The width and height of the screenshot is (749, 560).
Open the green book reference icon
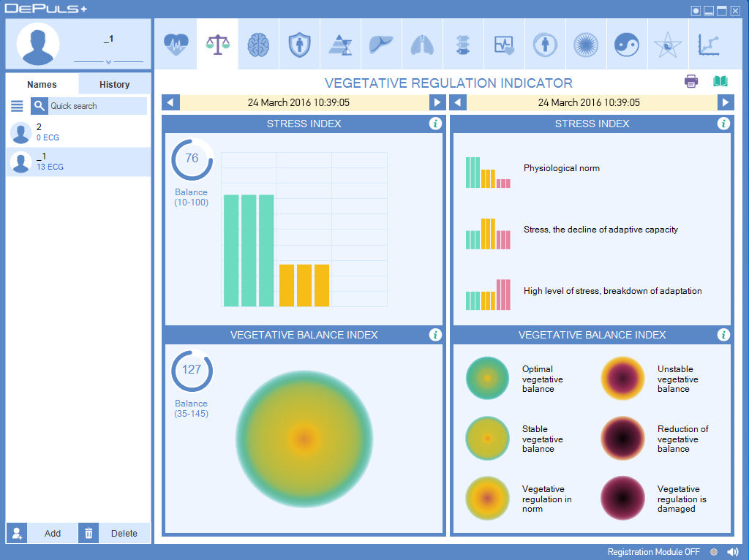point(720,81)
